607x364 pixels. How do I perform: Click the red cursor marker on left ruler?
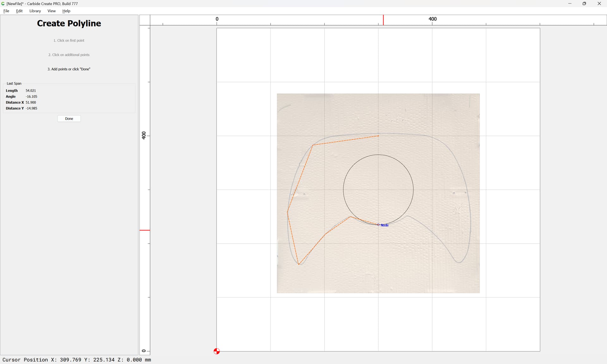tap(145, 230)
